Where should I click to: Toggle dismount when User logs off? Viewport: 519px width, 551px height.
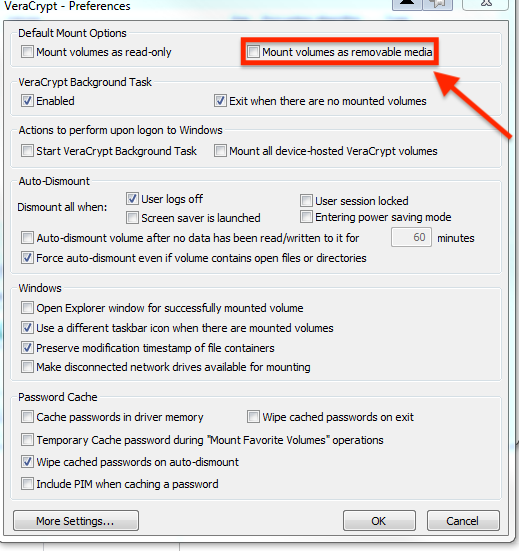tap(132, 199)
